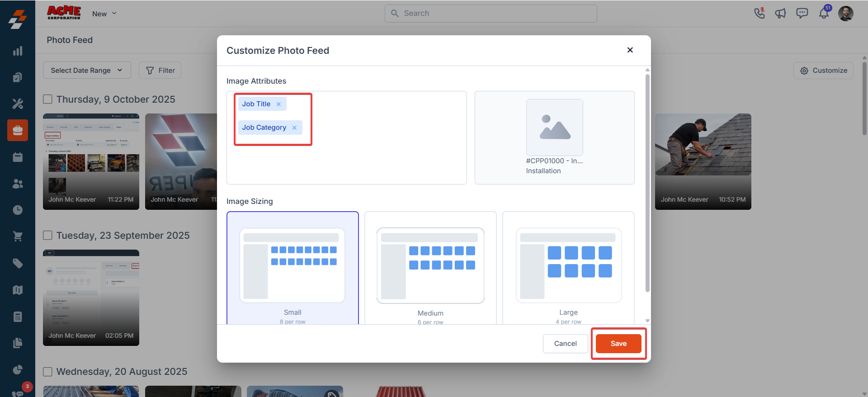Open the dashboard bar chart sidebar icon
868x397 pixels.
[x=18, y=51]
